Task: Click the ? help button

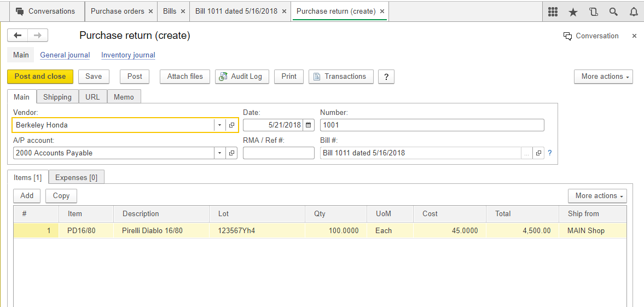Action: (386, 77)
